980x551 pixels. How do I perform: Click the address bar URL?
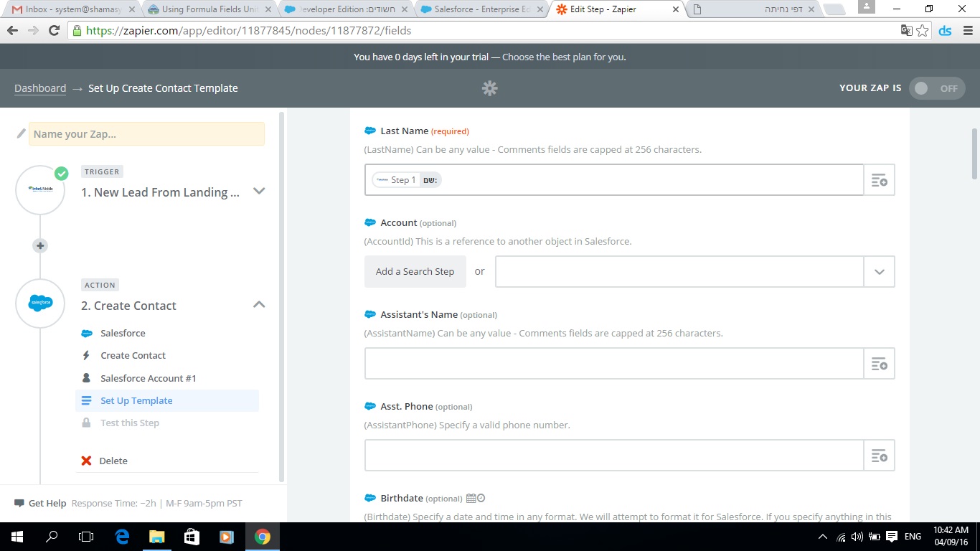pos(248,31)
